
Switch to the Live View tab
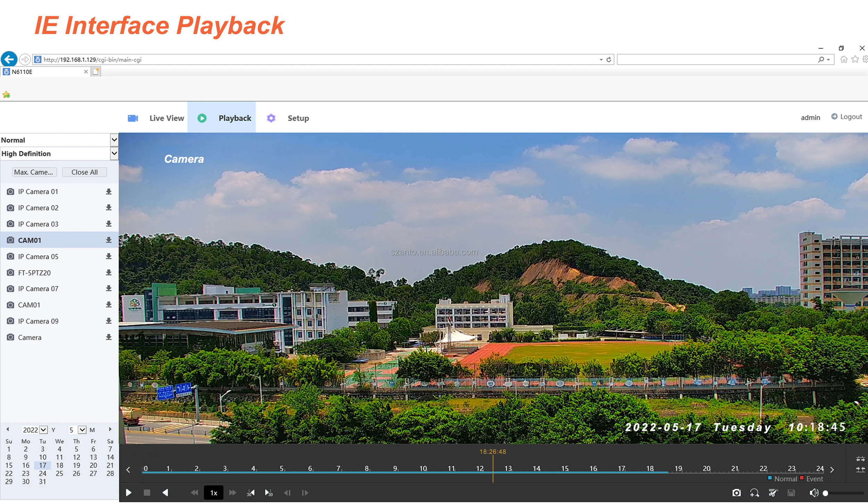tap(167, 118)
